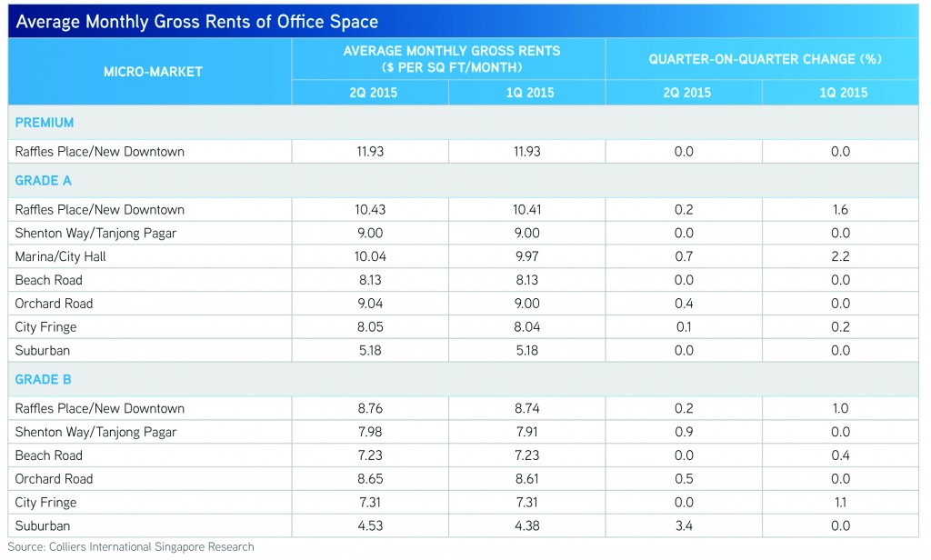The width and height of the screenshot is (931, 560).
Task: Click the value 10.04 for Marina/City Hall
Action: [371, 256]
